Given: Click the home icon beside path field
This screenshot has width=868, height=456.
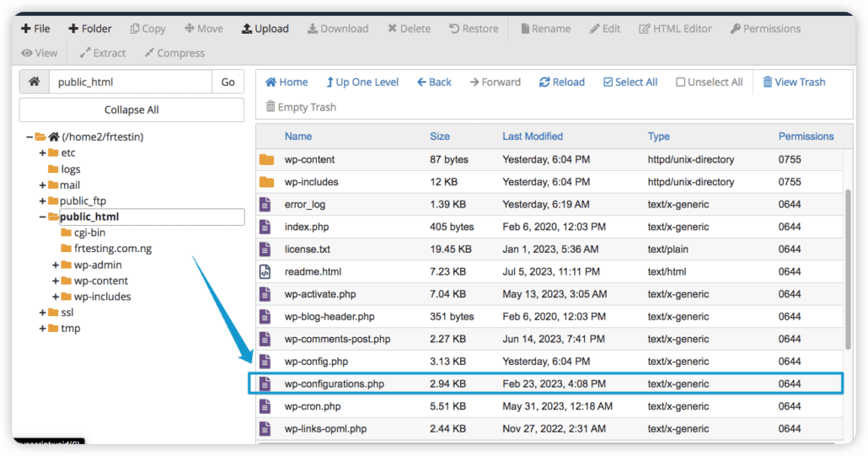Looking at the screenshot, I should pos(34,82).
